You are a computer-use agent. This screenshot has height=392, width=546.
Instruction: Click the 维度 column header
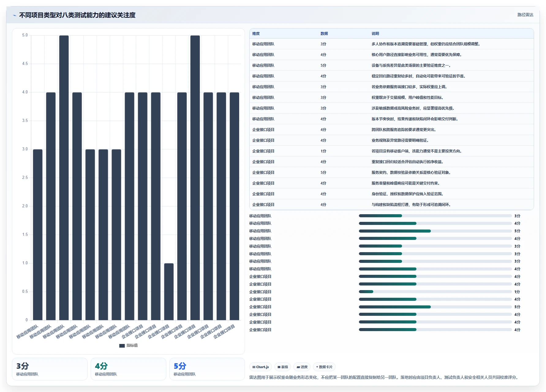click(256, 34)
